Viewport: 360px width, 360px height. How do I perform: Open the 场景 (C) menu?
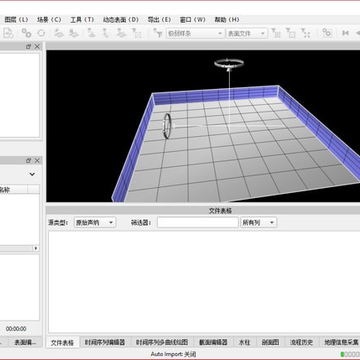pyautogui.click(x=49, y=20)
